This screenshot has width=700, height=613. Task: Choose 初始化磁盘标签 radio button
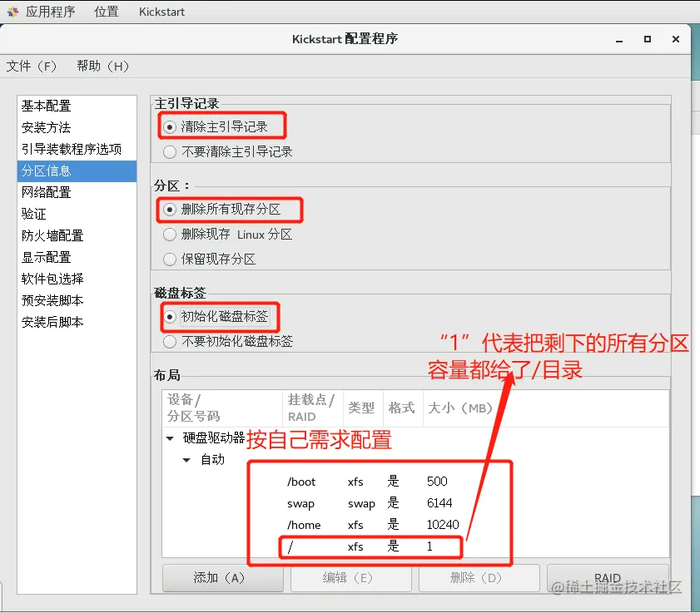point(170,317)
